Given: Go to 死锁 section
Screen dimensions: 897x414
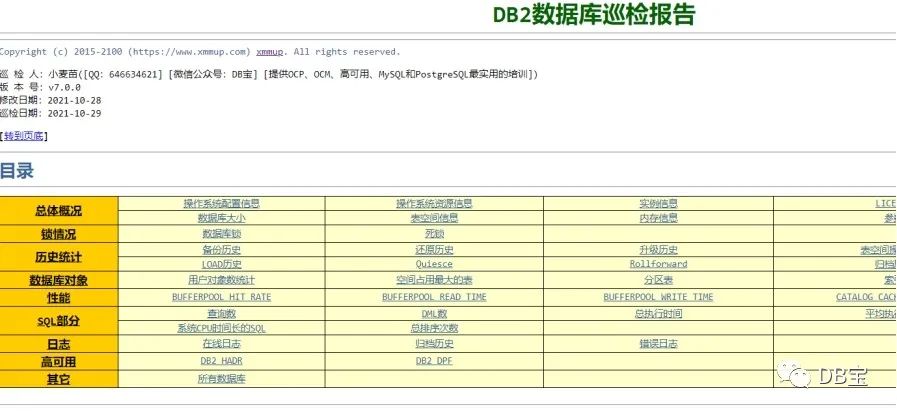Looking at the screenshot, I should click(434, 234).
